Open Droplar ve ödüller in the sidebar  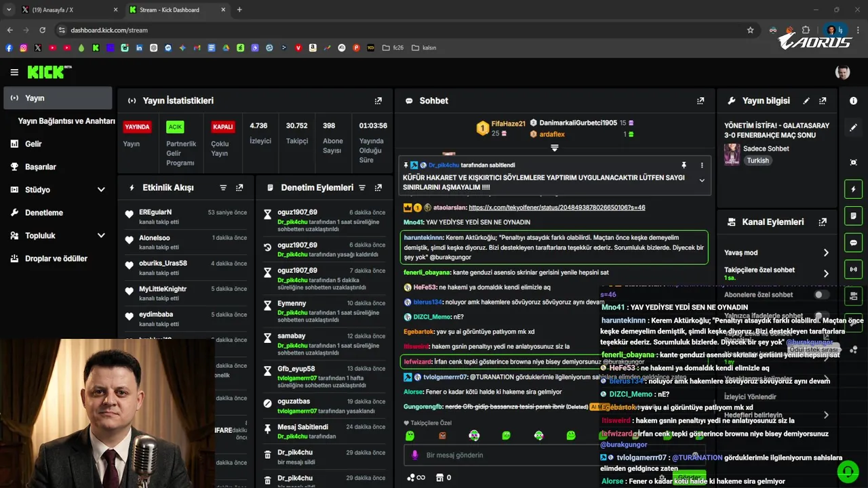click(58, 258)
